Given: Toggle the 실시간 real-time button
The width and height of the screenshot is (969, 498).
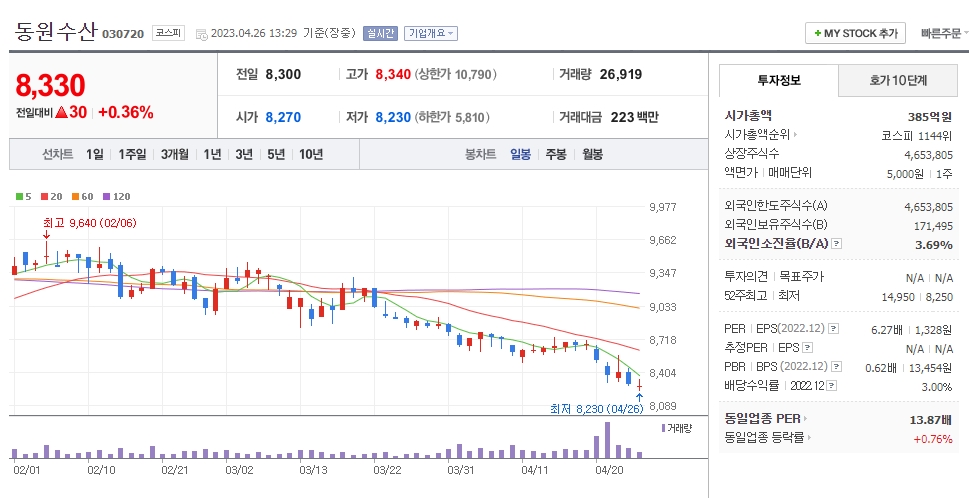Looking at the screenshot, I should (380, 33).
